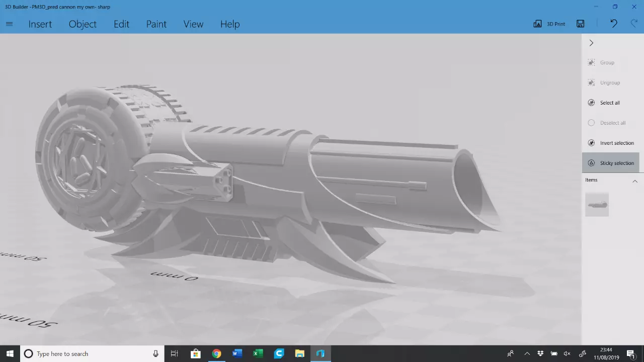The height and width of the screenshot is (362, 644).
Task: Collapse the side panel with the chevron arrow
Action: click(591, 43)
